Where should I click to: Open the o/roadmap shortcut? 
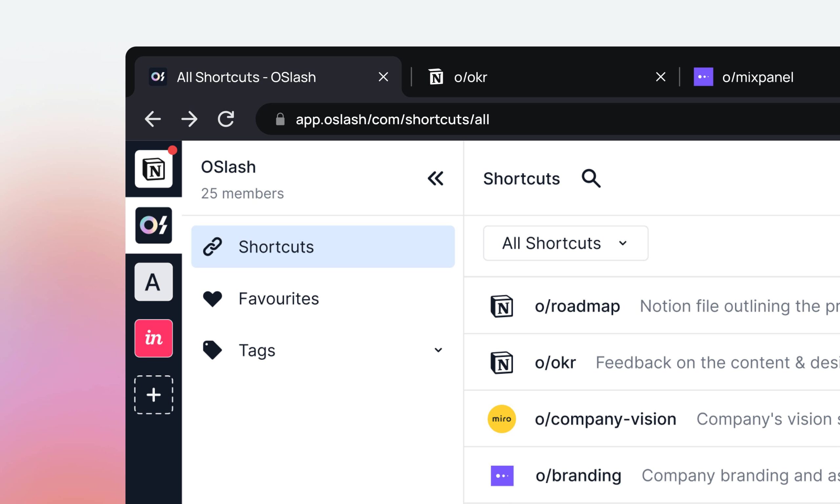click(x=577, y=306)
